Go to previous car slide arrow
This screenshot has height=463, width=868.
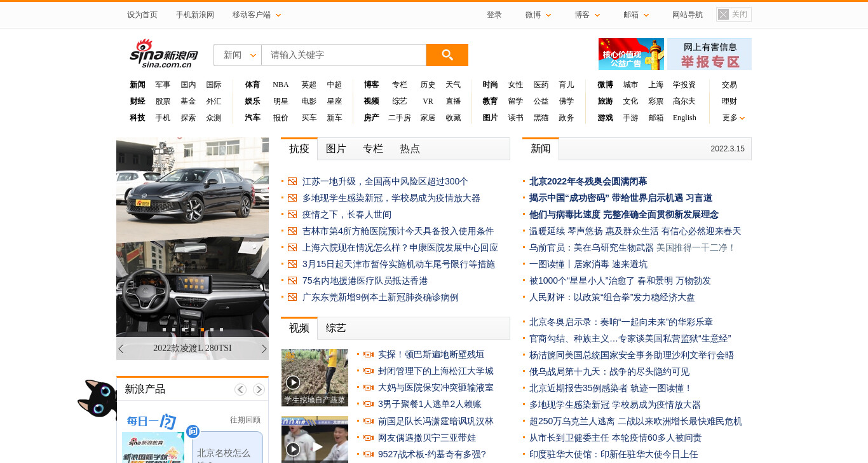[x=121, y=349]
